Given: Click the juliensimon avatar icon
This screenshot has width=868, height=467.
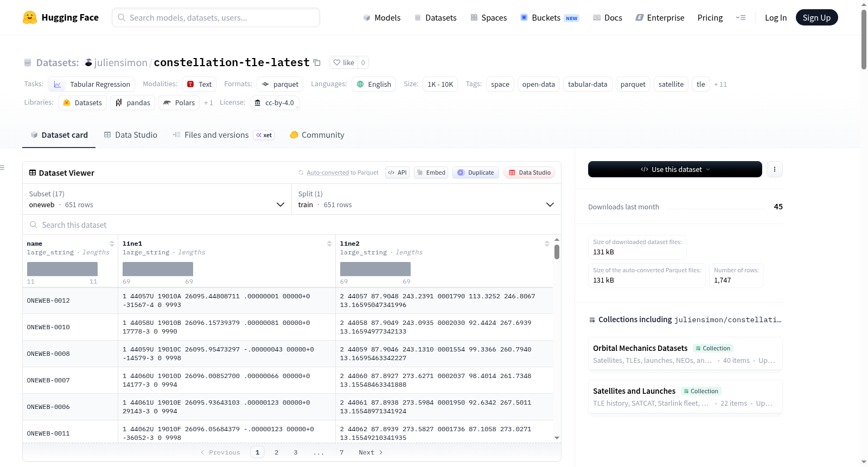Looking at the screenshot, I should (88, 62).
